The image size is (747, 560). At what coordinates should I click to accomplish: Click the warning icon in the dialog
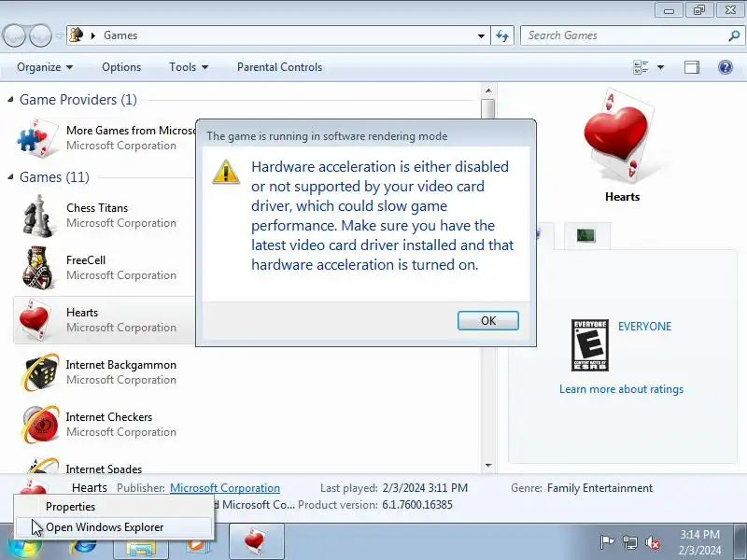coord(226,172)
